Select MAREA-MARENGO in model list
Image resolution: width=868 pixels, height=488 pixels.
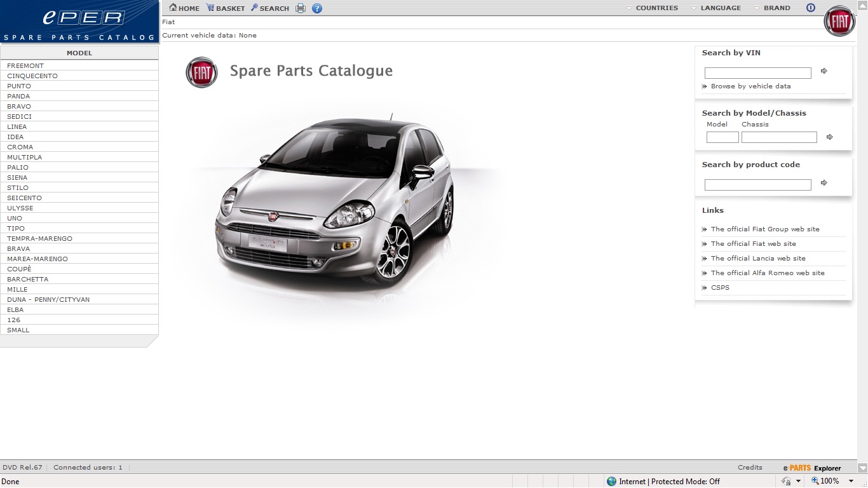[x=79, y=259]
